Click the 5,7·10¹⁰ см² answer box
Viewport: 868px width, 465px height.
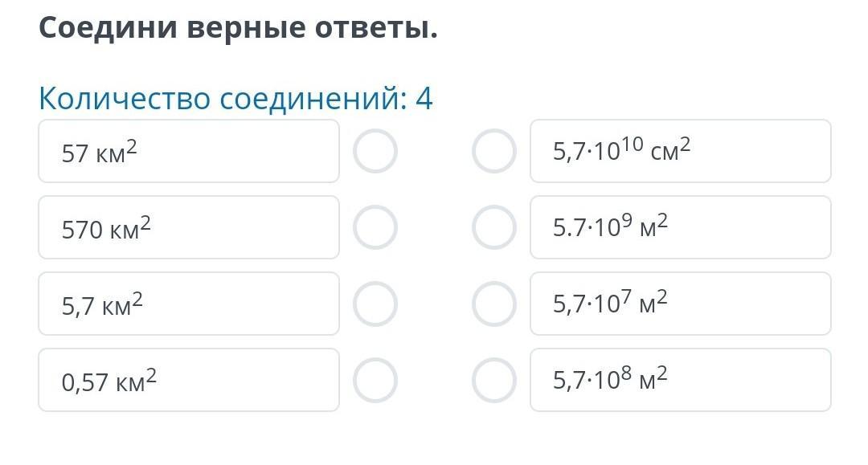680,151
